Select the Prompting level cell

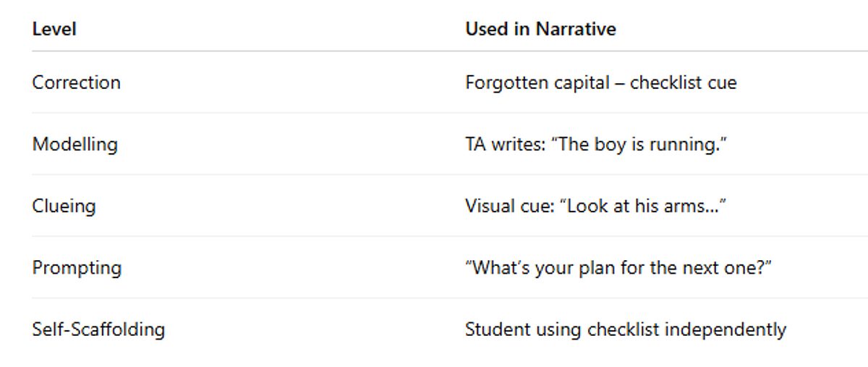(x=77, y=268)
